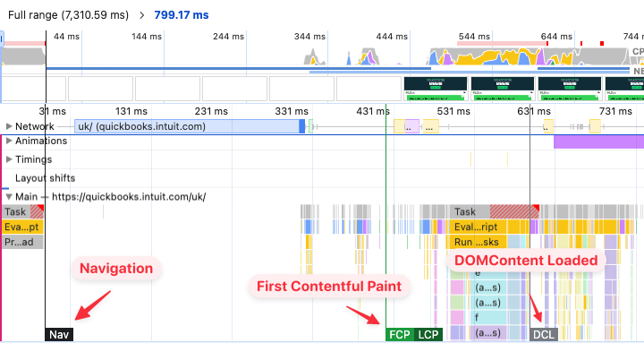Click the Full range breadcrumb
The height and width of the screenshot is (343, 644).
click(x=68, y=15)
